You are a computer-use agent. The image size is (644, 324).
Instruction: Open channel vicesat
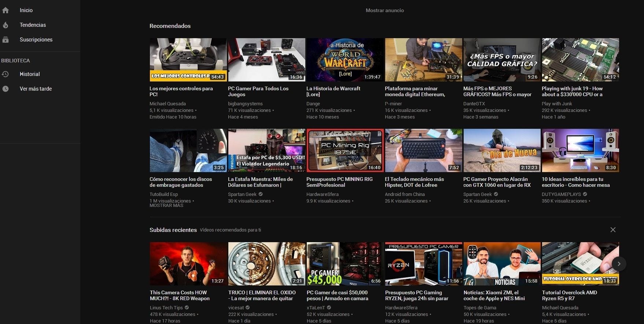[236, 308]
